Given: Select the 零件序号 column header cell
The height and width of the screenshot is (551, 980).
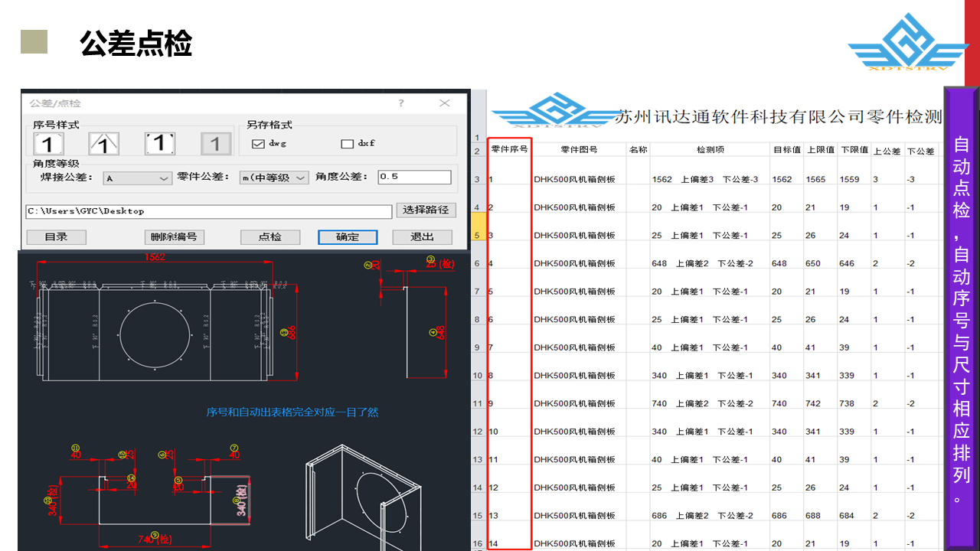Looking at the screenshot, I should coord(509,150).
